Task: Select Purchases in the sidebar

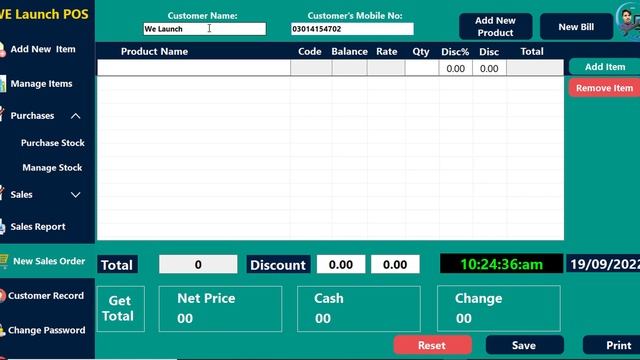Action: click(32, 116)
